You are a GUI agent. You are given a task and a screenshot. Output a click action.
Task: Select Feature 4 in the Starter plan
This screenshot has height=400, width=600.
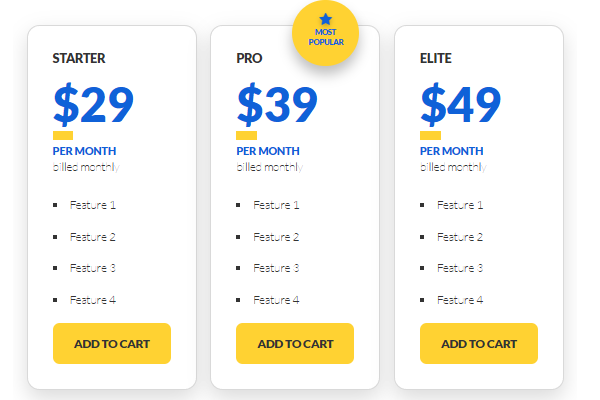click(93, 300)
